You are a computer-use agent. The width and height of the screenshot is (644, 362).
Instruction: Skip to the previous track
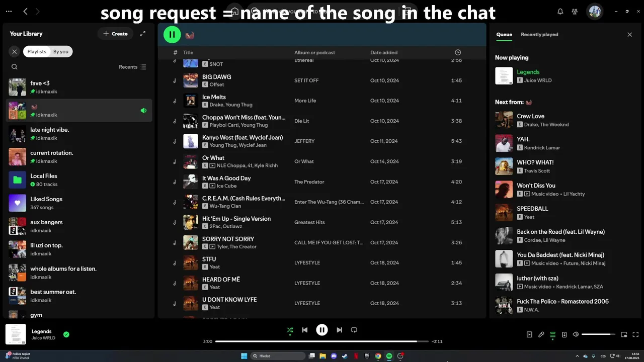(x=305, y=330)
